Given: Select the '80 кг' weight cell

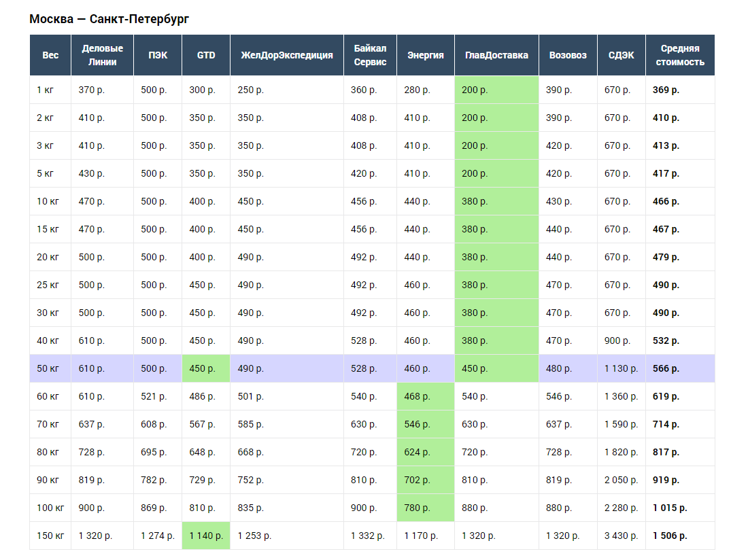Looking at the screenshot, I should (50, 453).
